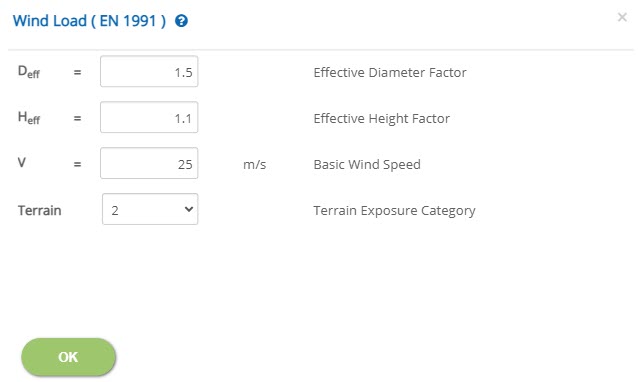Screen dimensions: 638x382
Task: Confirm settings with the OK button
Action: pos(68,357)
